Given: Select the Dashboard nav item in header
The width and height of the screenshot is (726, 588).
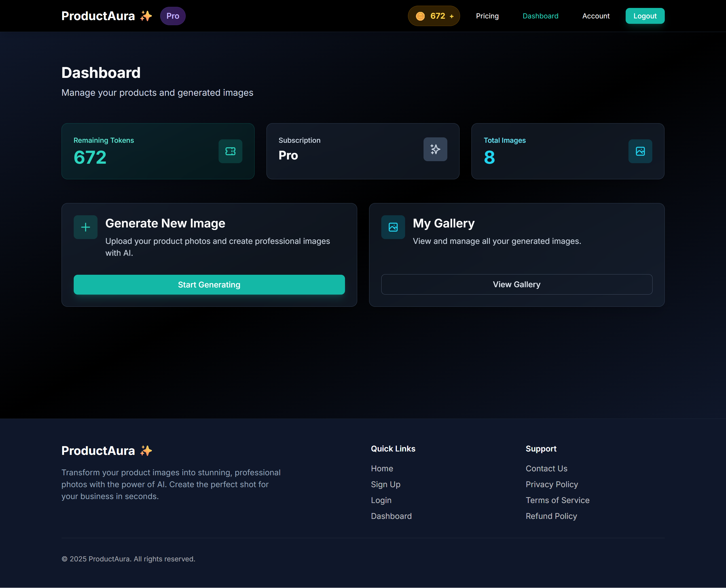Looking at the screenshot, I should point(540,16).
